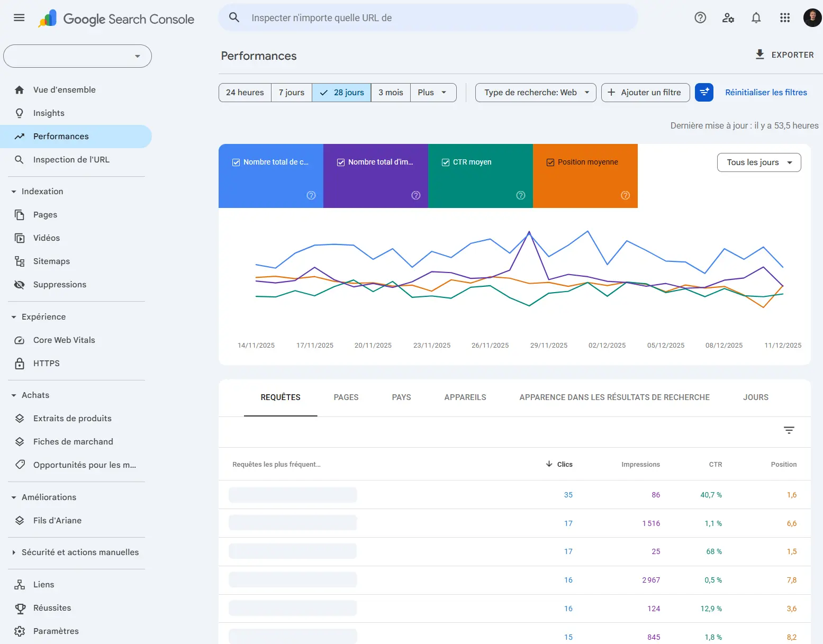Click the help question mark icon
The height and width of the screenshot is (644, 823).
[x=700, y=17]
